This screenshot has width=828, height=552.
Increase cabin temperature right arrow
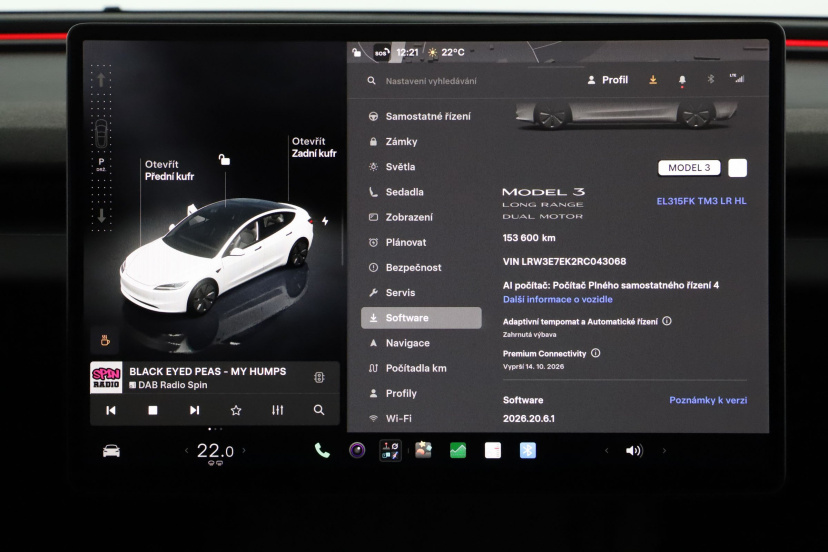[243, 451]
